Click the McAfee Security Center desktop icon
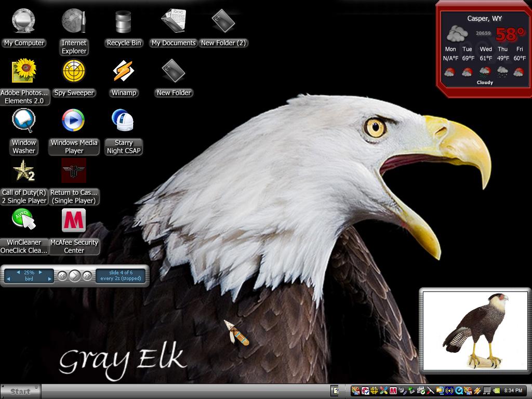The width and height of the screenshot is (532, 399). point(74,220)
